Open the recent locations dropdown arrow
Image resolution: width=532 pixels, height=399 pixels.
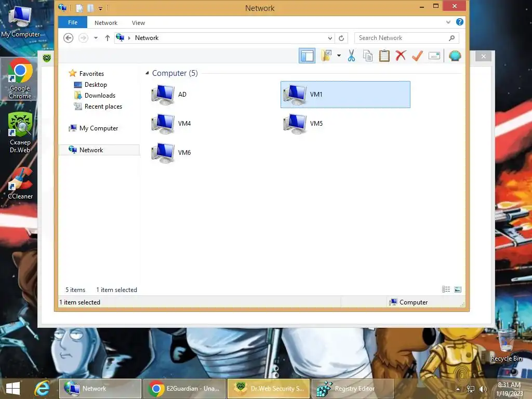click(x=96, y=37)
